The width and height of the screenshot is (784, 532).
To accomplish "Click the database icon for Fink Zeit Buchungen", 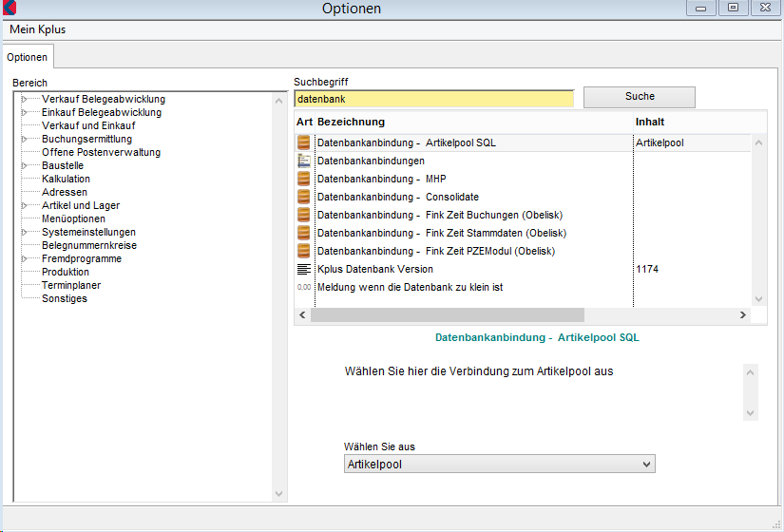I will click(303, 215).
